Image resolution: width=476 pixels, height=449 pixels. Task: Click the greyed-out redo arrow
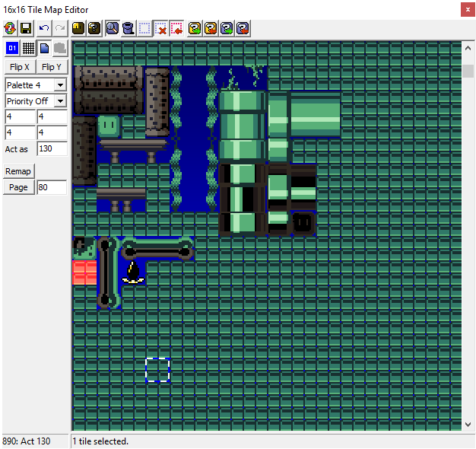pos(60,29)
